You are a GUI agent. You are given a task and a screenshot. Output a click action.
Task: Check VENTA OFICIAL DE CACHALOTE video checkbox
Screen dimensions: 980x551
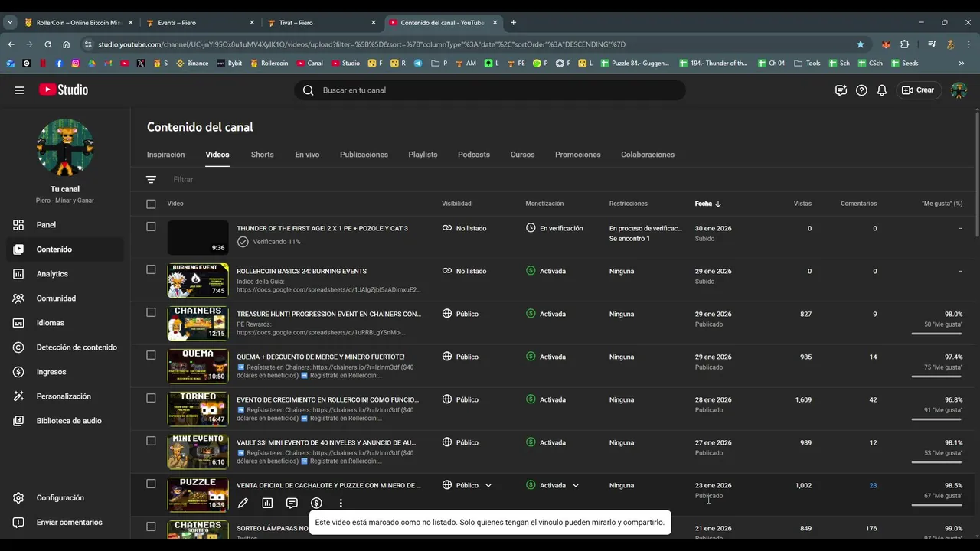[x=151, y=484]
